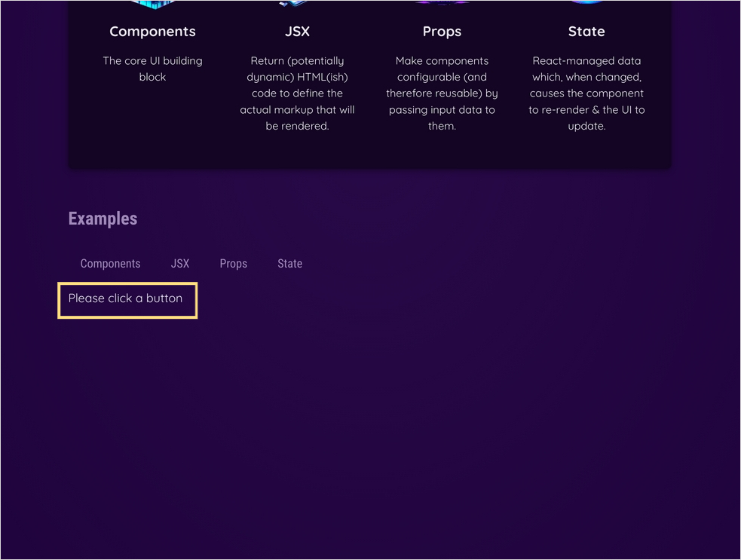Select the JSX card title

[x=297, y=32]
